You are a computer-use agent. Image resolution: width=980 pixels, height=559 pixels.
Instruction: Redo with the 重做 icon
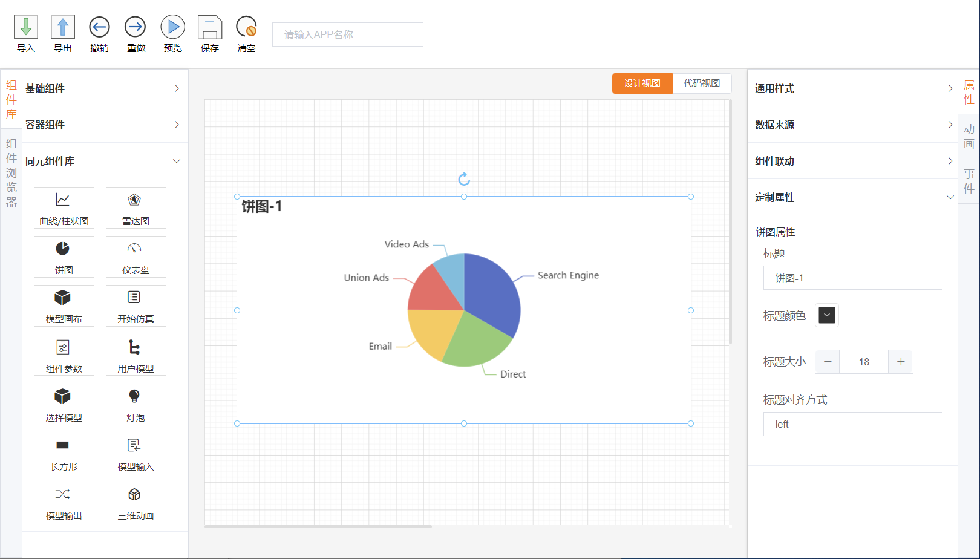[136, 27]
